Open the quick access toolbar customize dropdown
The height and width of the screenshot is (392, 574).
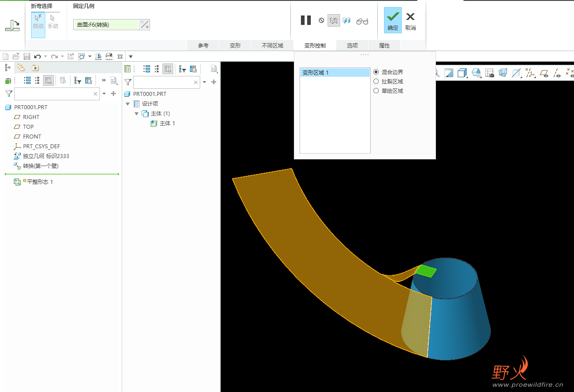click(131, 56)
